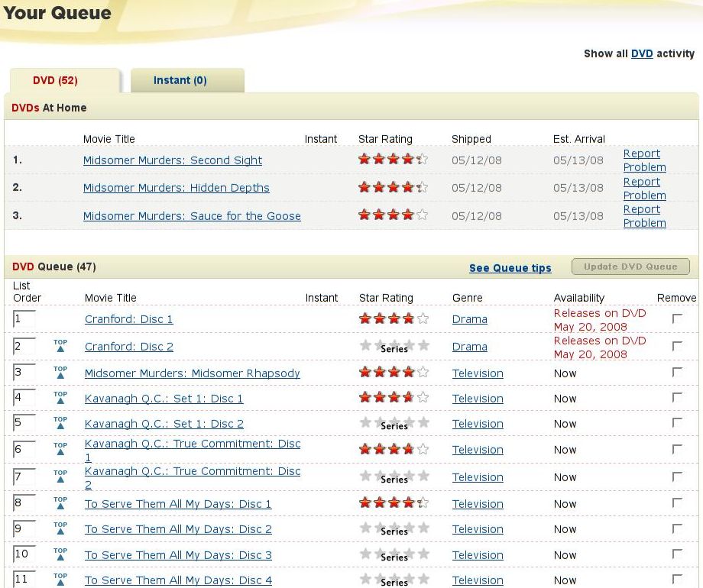Show all DVD activity link
Screen dimensions: 703x588
pos(641,53)
